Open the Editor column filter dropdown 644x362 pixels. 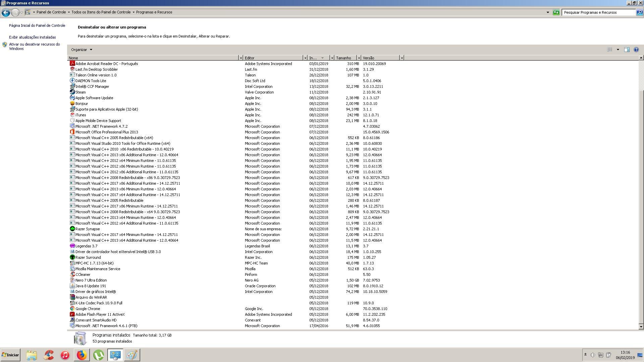(x=305, y=58)
